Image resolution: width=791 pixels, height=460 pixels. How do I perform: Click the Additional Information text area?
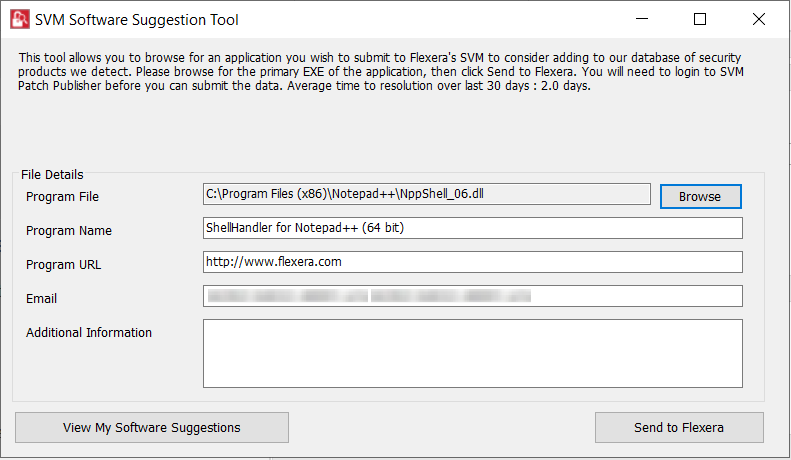coord(472,353)
